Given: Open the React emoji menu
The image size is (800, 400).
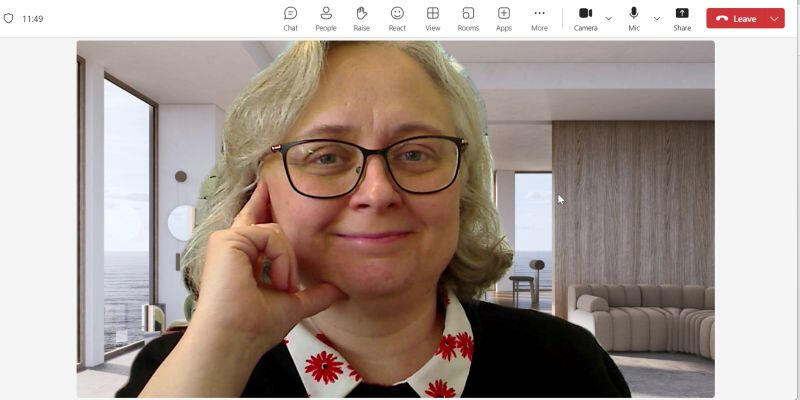Looking at the screenshot, I should pos(397,19).
